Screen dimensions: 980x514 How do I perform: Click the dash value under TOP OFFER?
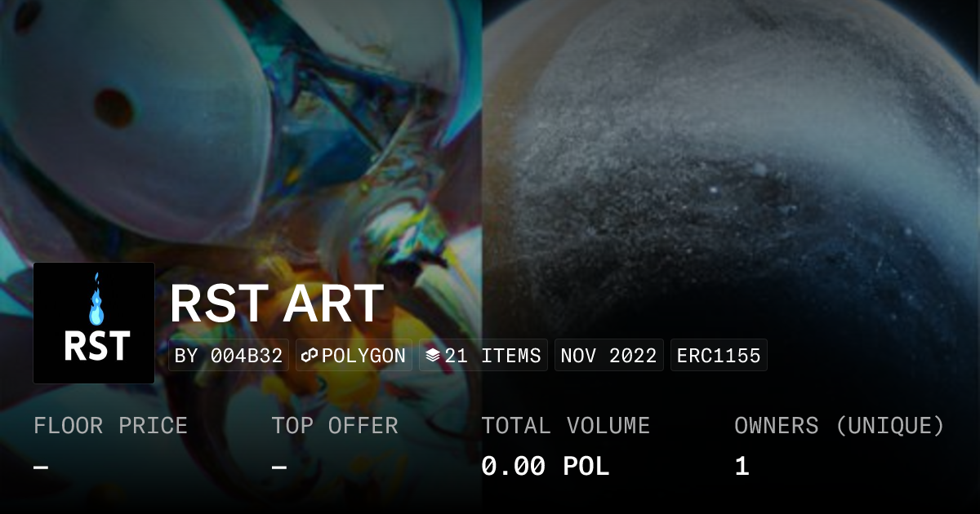click(279, 467)
